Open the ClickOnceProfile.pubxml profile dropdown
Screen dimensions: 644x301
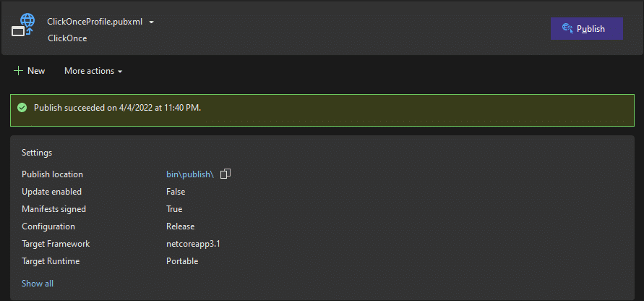click(x=100, y=22)
